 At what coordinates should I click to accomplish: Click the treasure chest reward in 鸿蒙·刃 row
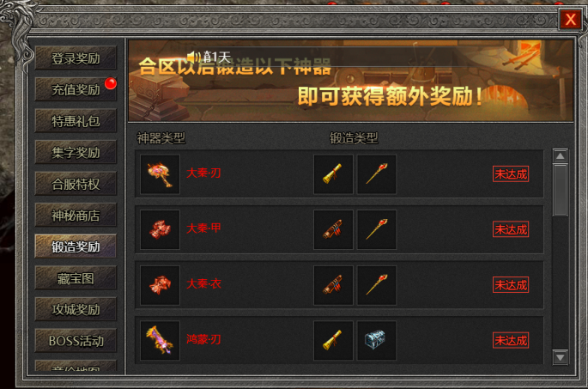[377, 340]
